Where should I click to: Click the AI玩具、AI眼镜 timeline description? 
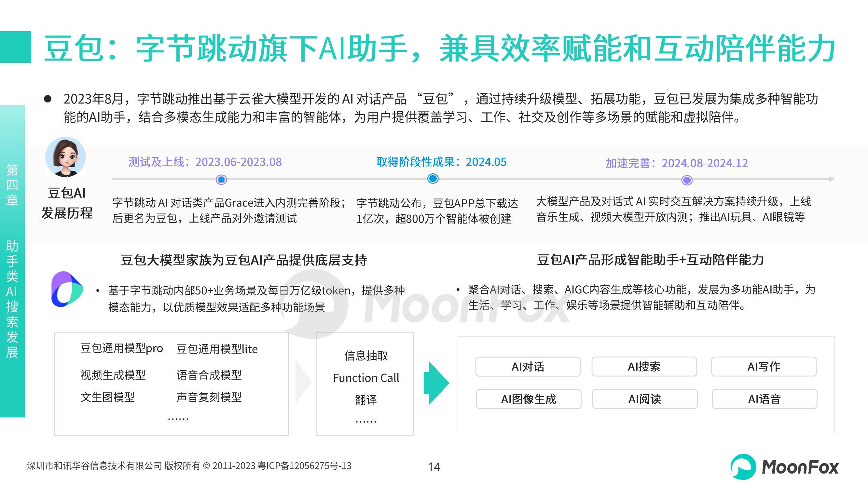pos(673,209)
